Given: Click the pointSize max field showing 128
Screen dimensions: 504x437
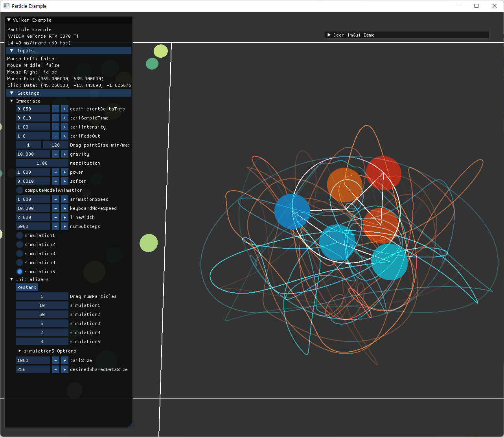Looking at the screenshot, I should [55, 145].
